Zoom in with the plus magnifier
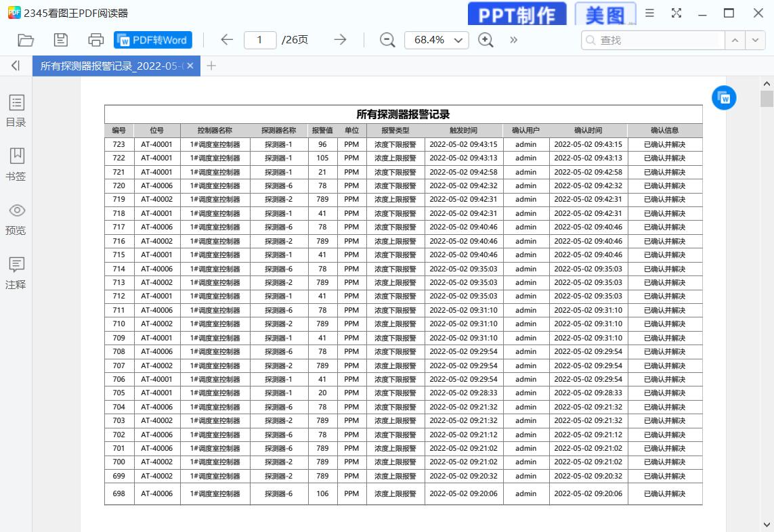The image size is (774, 532). tap(486, 40)
